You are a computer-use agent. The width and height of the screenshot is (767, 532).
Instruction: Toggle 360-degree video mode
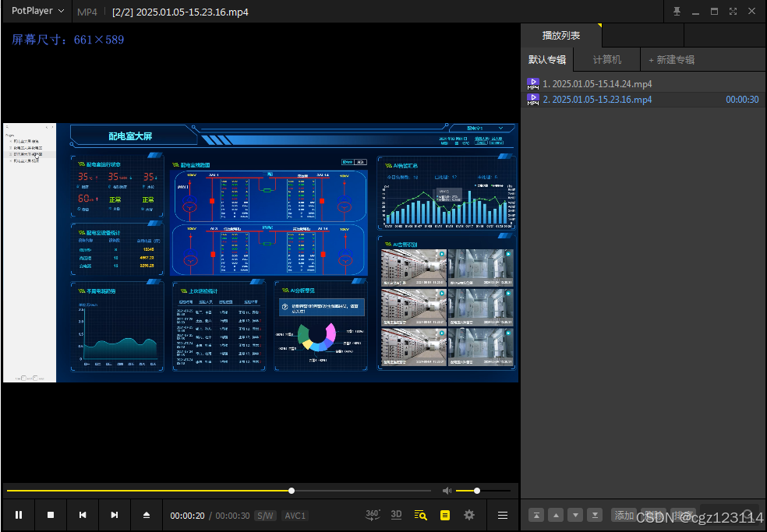point(373,514)
